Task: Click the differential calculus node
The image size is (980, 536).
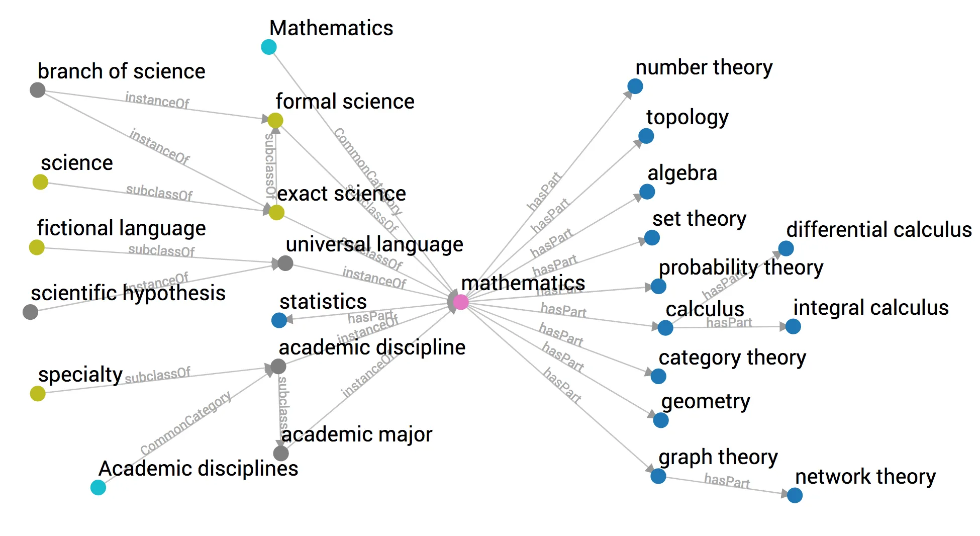Action: pyautogui.click(x=786, y=248)
